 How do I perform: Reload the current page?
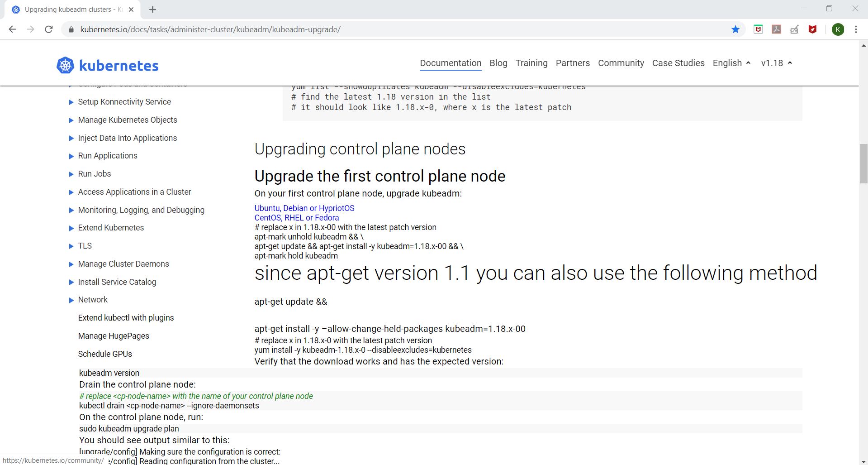point(49,29)
